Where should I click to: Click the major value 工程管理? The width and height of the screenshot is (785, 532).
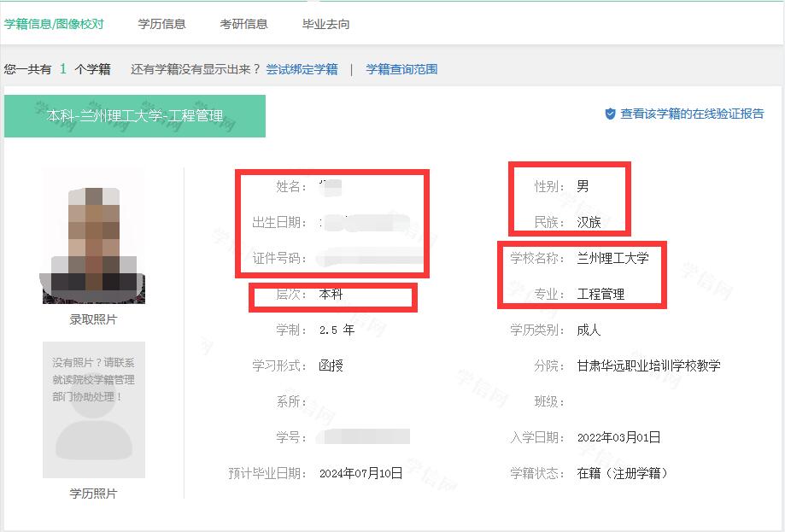tap(600, 294)
